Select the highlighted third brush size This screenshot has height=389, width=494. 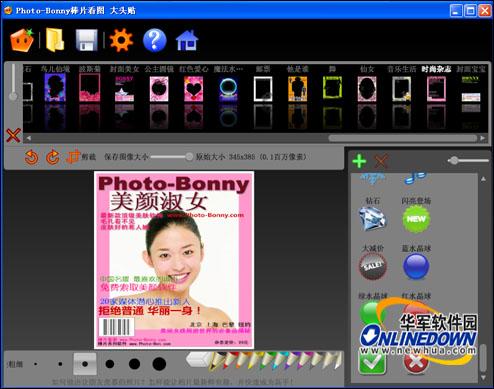click(x=85, y=364)
